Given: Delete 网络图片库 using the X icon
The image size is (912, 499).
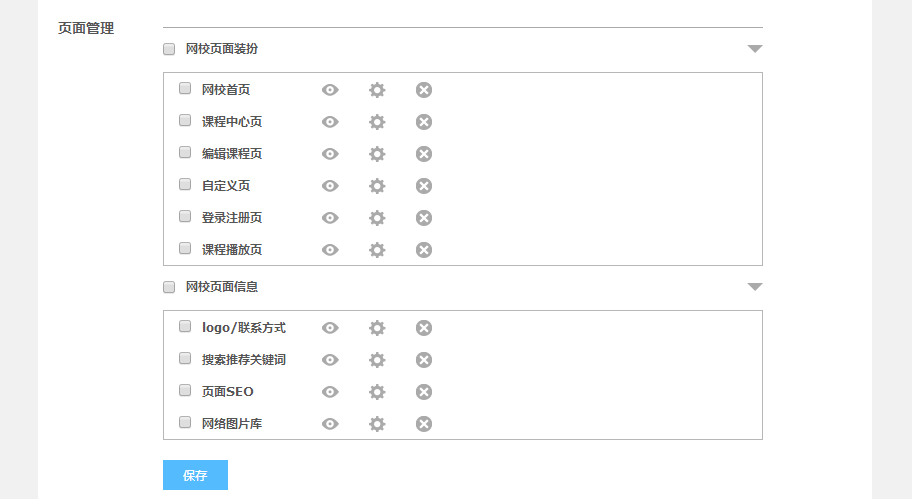Looking at the screenshot, I should point(424,424).
